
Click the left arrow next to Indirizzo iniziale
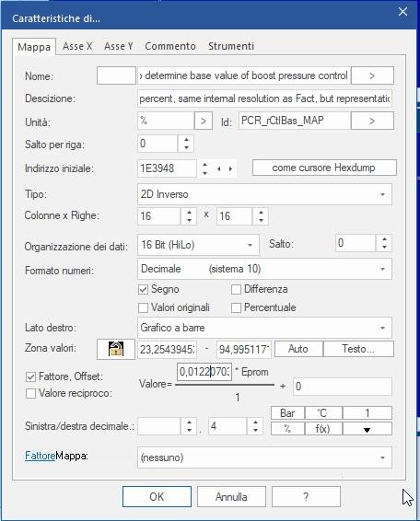(x=219, y=168)
